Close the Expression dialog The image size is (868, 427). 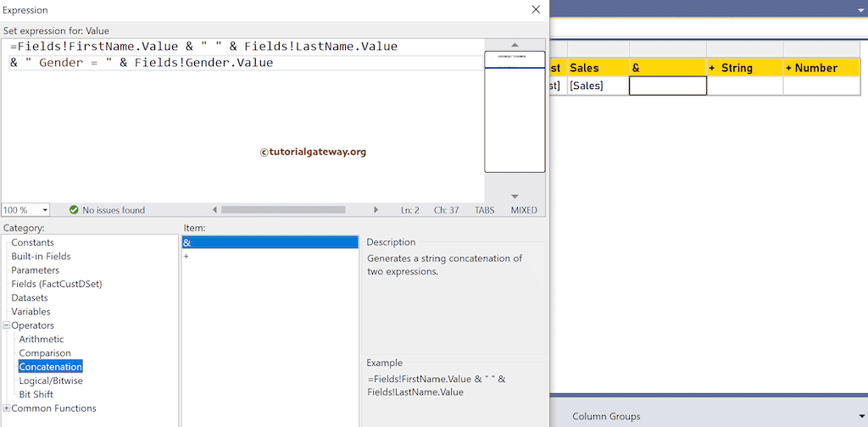536,9
